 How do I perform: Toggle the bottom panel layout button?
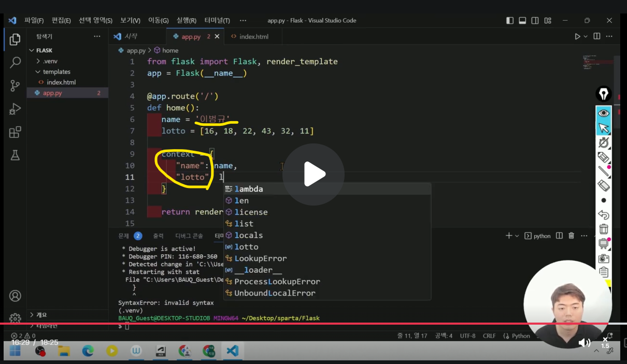pos(522,21)
